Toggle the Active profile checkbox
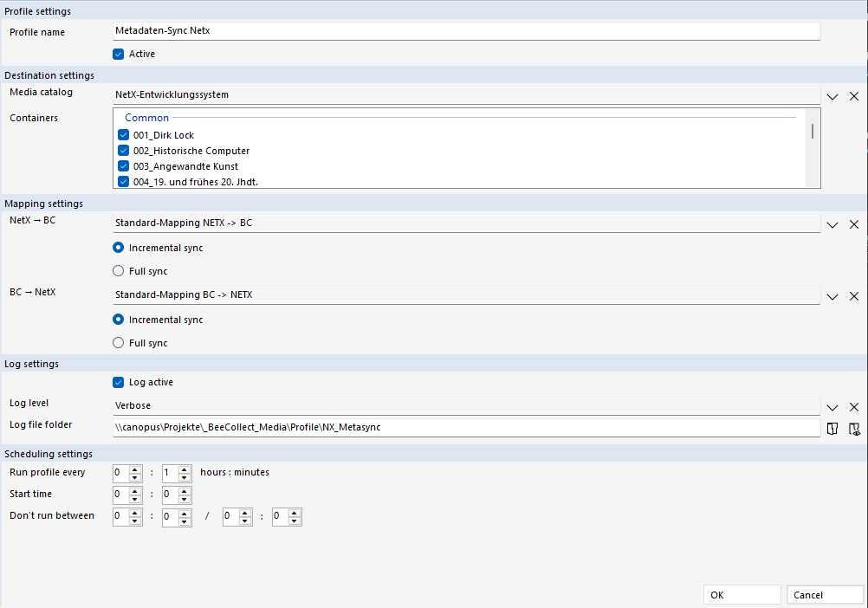The width and height of the screenshot is (868, 608). (119, 54)
